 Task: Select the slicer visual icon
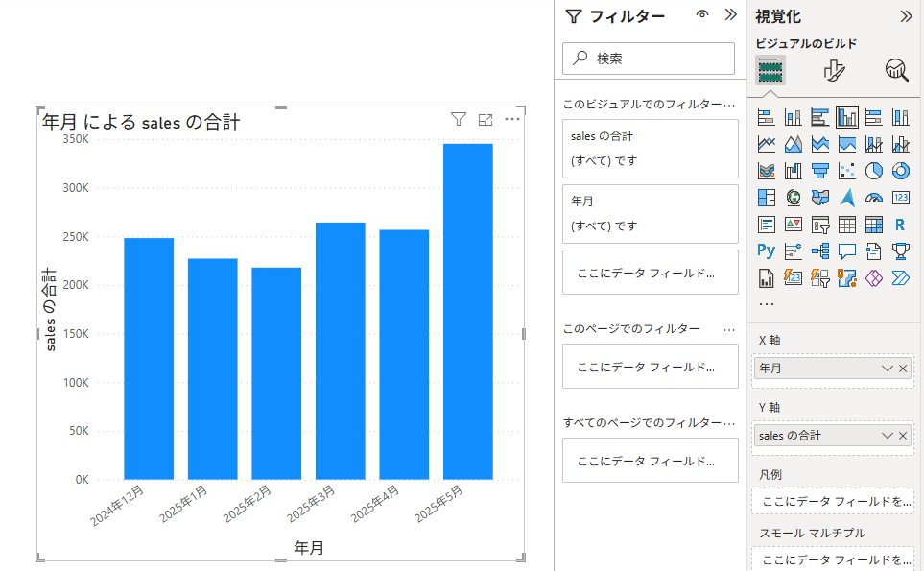tap(819, 225)
